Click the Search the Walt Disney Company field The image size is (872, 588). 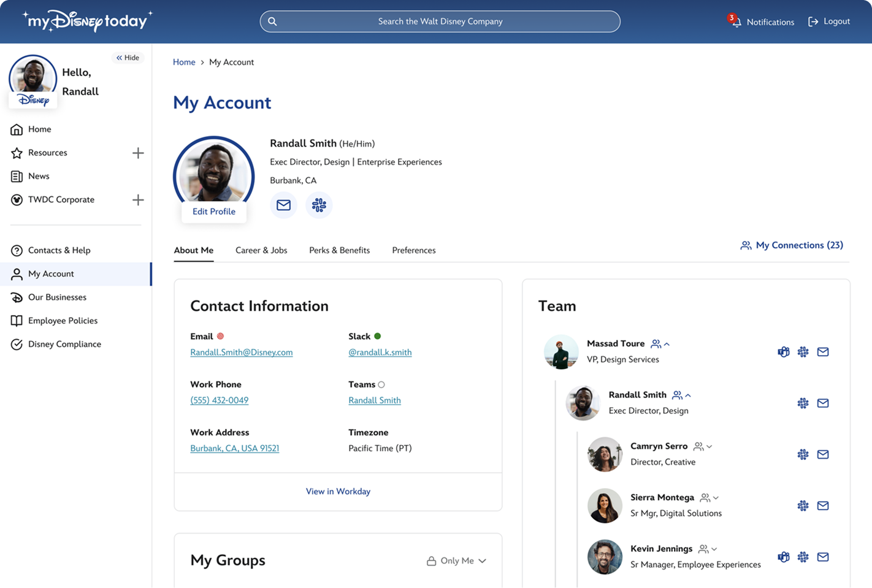[440, 21]
